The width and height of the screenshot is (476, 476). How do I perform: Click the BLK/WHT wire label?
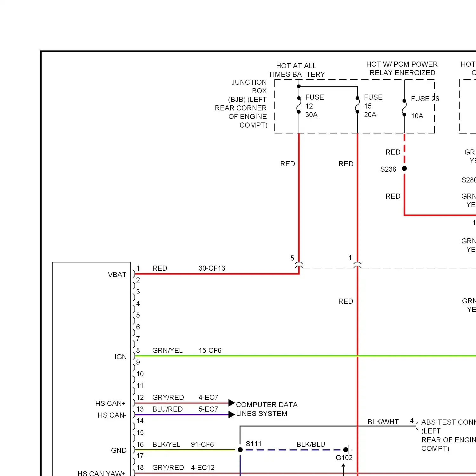(x=383, y=422)
